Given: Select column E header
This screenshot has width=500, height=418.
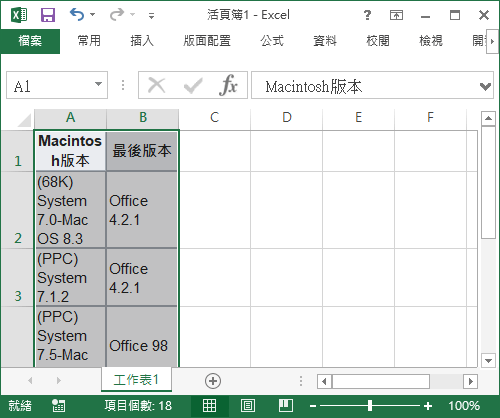Looking at the screenshot, I should tap(359, 118).
